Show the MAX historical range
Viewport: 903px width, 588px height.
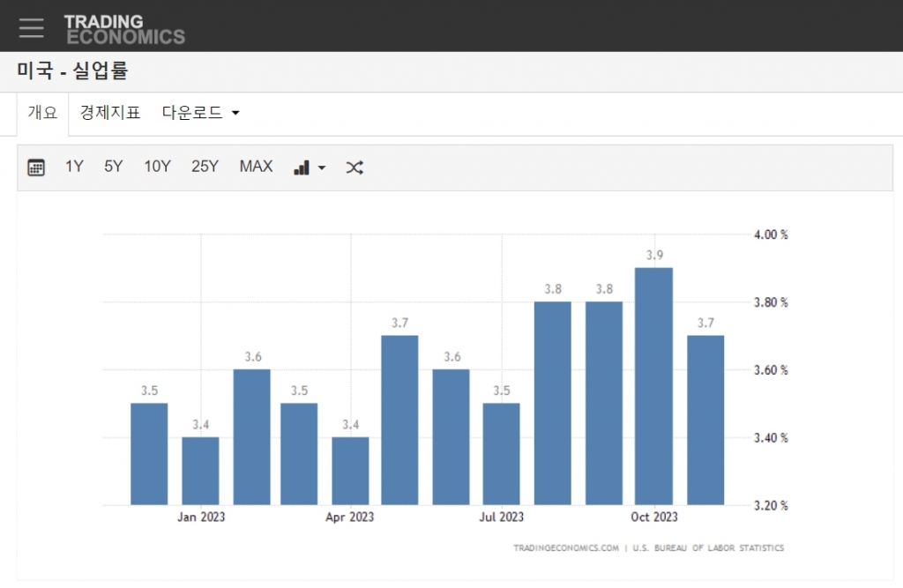coord(256,167)
